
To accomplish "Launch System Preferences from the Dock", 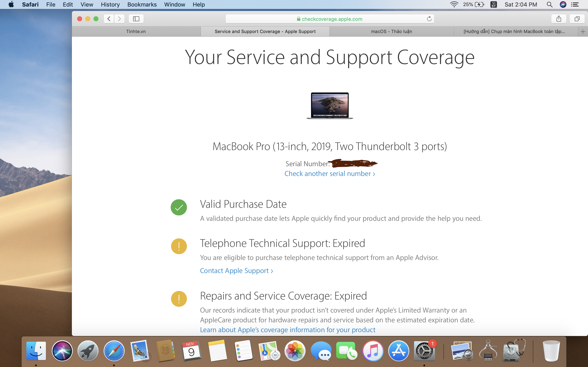I will coord(424,351).
